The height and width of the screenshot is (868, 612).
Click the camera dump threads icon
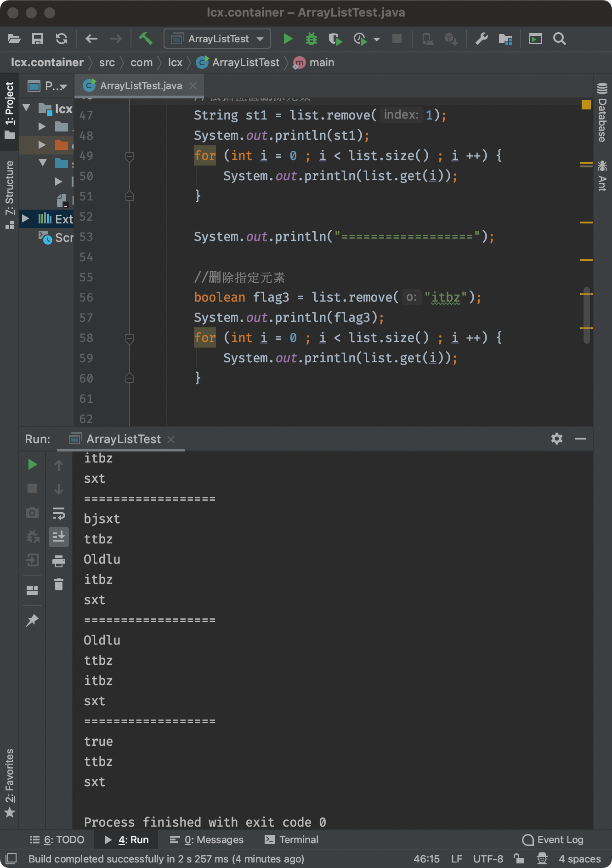click(32, 512)
